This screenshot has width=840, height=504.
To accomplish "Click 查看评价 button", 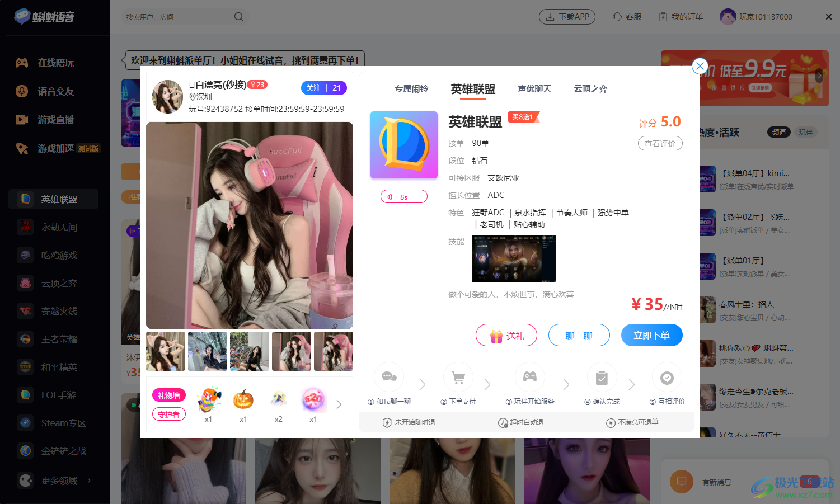I will pyautogui.click(x=660, y=143).
